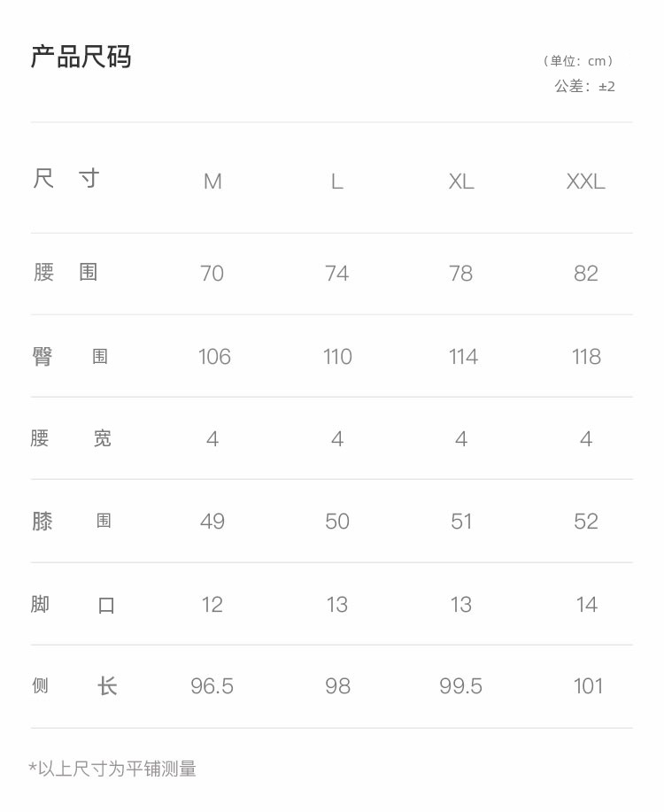Viewport: 664px width, 812px height.
Task: Click the waist value 70 for M
Action: (212, 274)
